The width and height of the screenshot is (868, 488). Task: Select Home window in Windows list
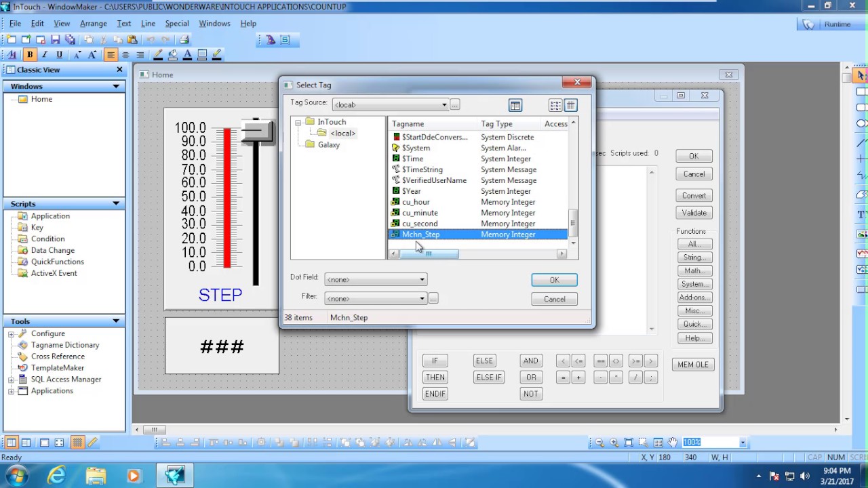[41, 99]
